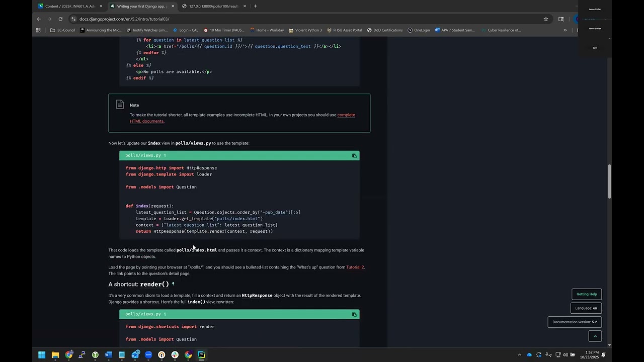The width and height of the screenshot is (644, 362).
Task: Click the 'A shortcut: render()' heading
Action: (138, 284)
